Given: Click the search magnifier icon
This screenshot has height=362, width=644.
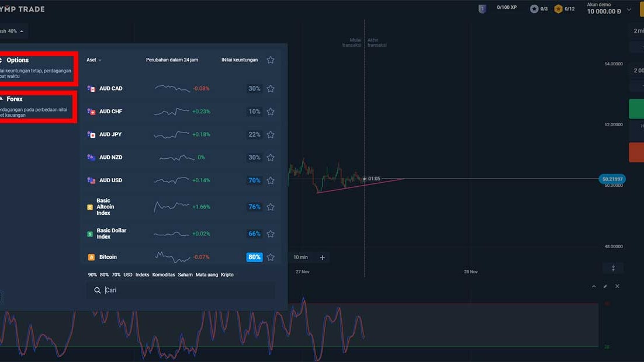Looking at the screenshot, I should click(x=98, y=290).
